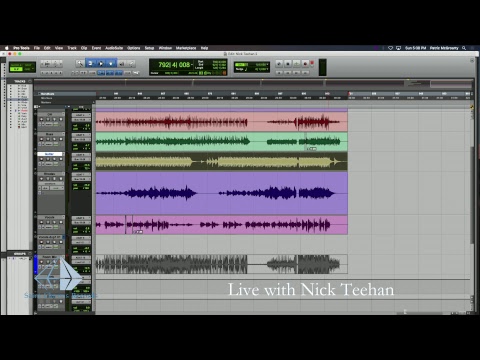
Task: Open the Bass track playlist selector arrow
Action: pyautogui.click(x=63, y=134)
